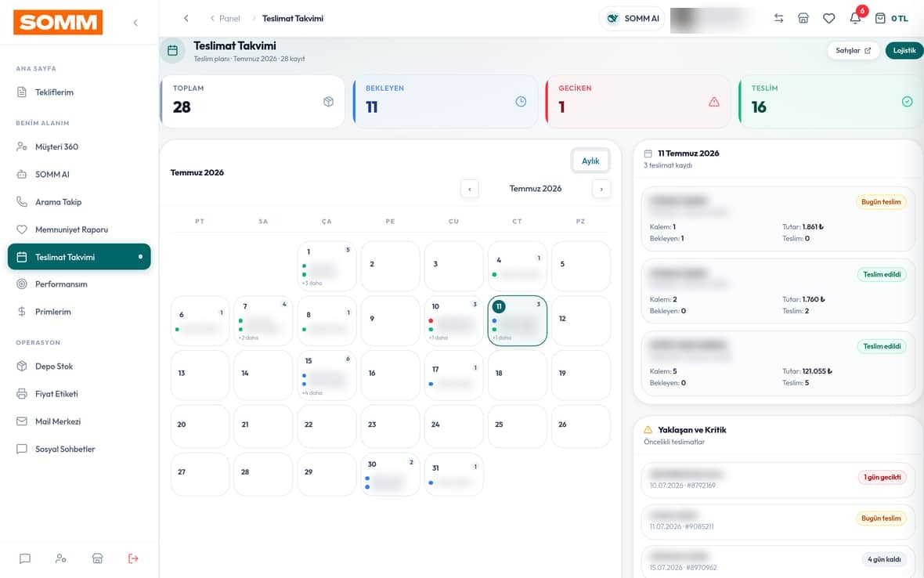Open favorites with the heart icon in the top bar
924x578 pixels.
click(828, 18)
